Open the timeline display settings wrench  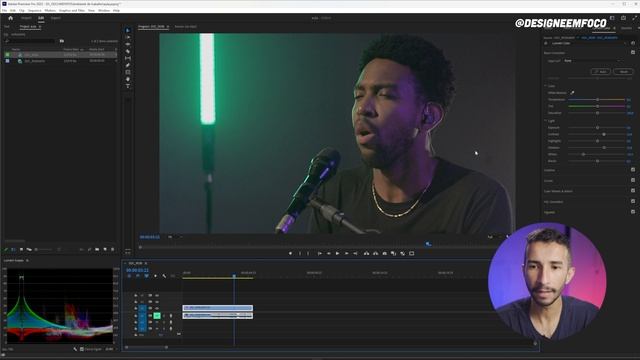[164, 276]
